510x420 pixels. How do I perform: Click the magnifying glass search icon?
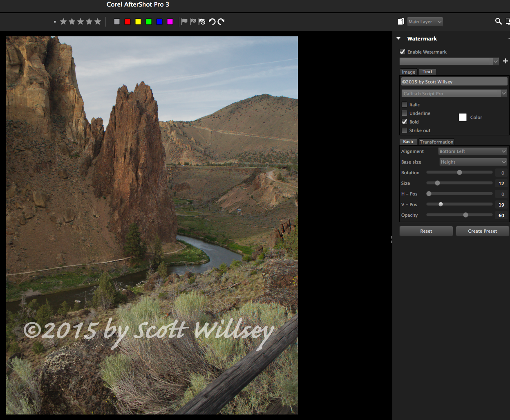click(x=498, y=22)
